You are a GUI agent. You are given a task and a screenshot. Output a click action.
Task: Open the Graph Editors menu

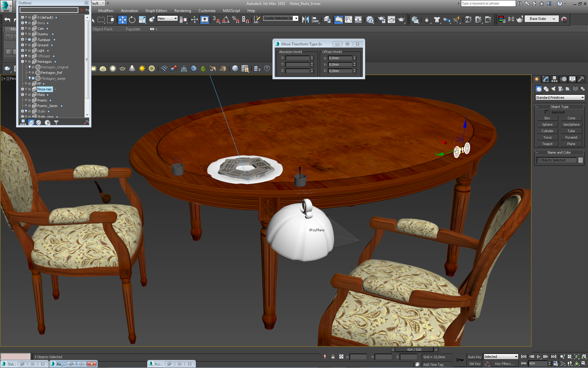click(156, 11)
